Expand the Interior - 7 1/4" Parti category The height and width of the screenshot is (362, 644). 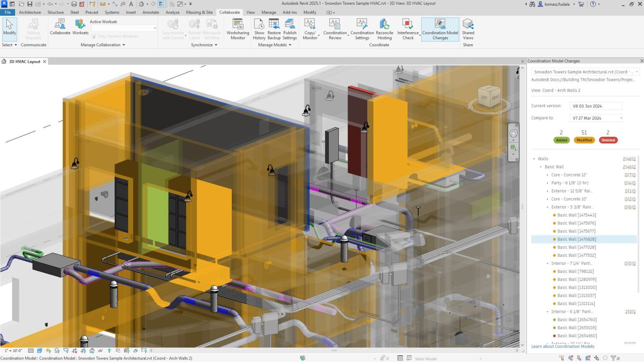(x=547, y=263)
